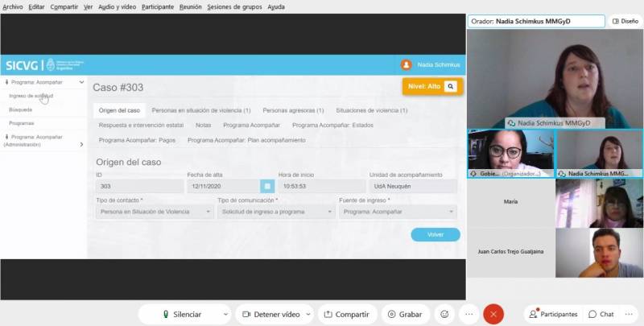Stop camera with Detener vídeo

270,314
